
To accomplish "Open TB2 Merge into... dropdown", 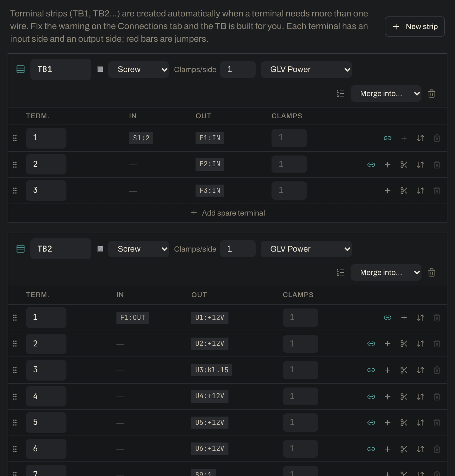I will [x=386, y=272].
